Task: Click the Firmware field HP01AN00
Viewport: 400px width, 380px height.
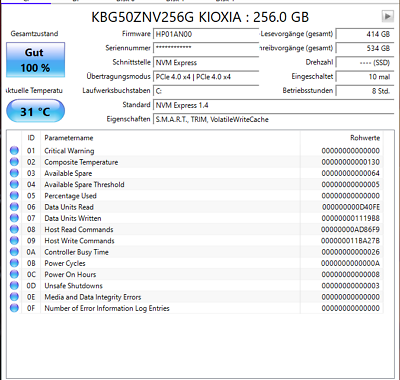Action: (206, 34)
